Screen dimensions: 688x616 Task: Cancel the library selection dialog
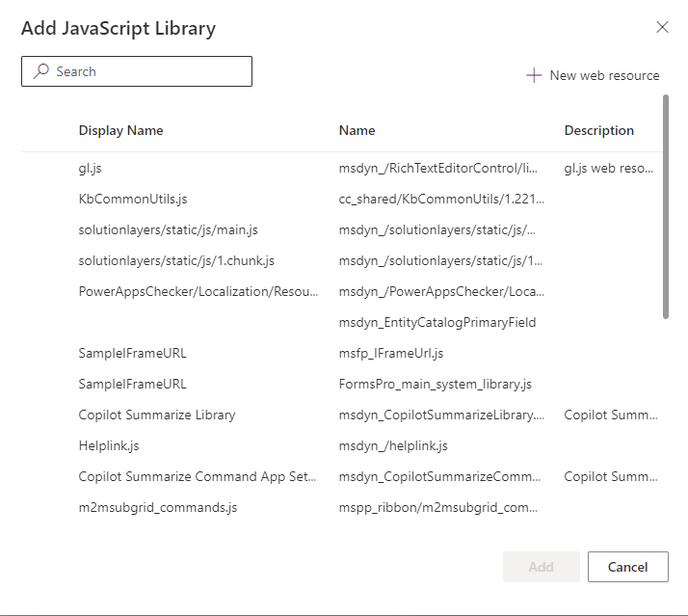tap(628, 567)
